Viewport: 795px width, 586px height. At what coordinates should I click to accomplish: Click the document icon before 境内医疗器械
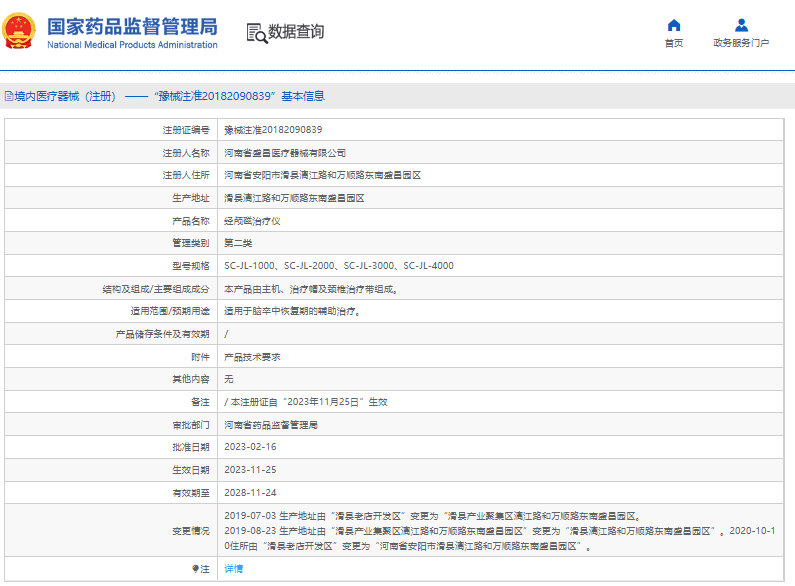click(x=9, y=96)
